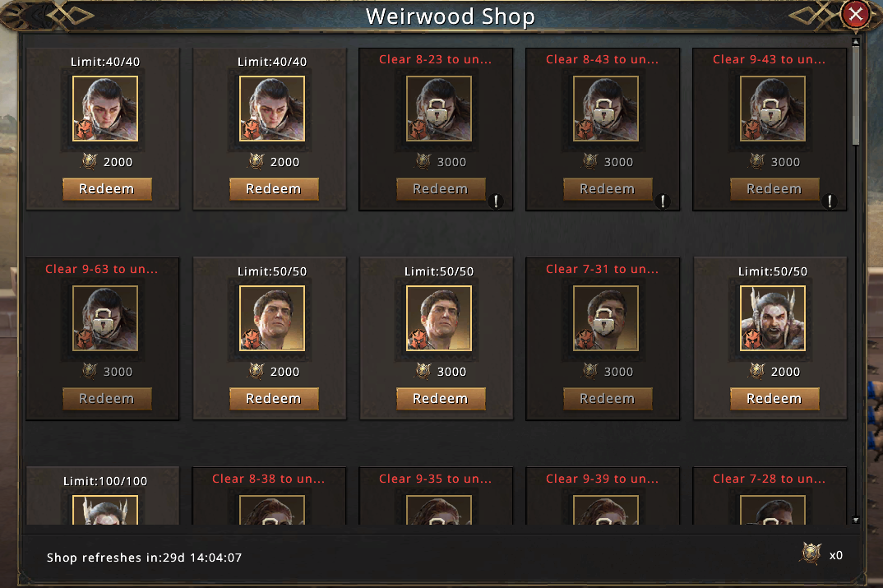Redeem the second Limit:40/40 hero item
This screenshot has height=588, width=883.
(274, 188)
